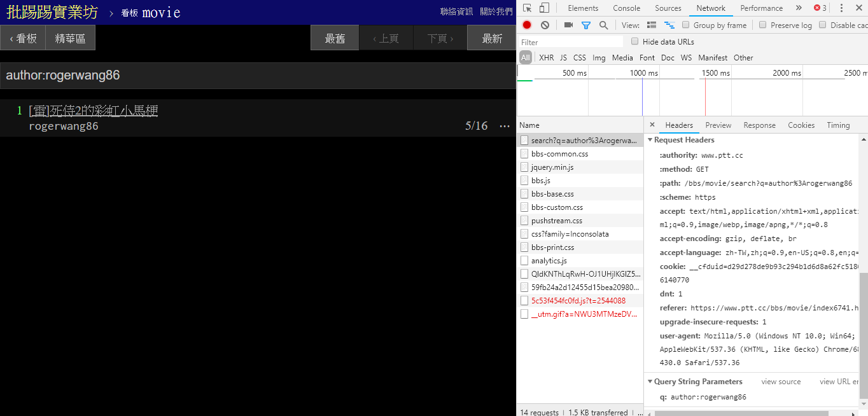Image resolution: width=868 pixels, height=416 pixels.
Task: Switch to the Performance tab
Action: pyautogui.click(x=761, y=8)
